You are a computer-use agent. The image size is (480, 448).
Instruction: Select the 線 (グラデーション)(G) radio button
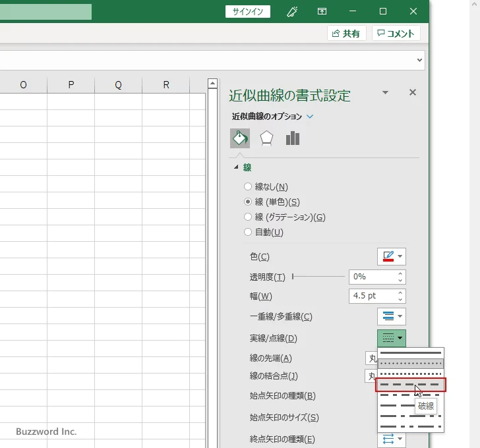tap(248, 217)
